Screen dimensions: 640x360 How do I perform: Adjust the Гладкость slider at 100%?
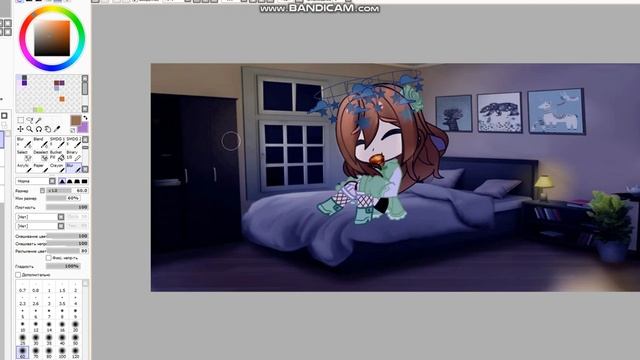click(63, 266)
